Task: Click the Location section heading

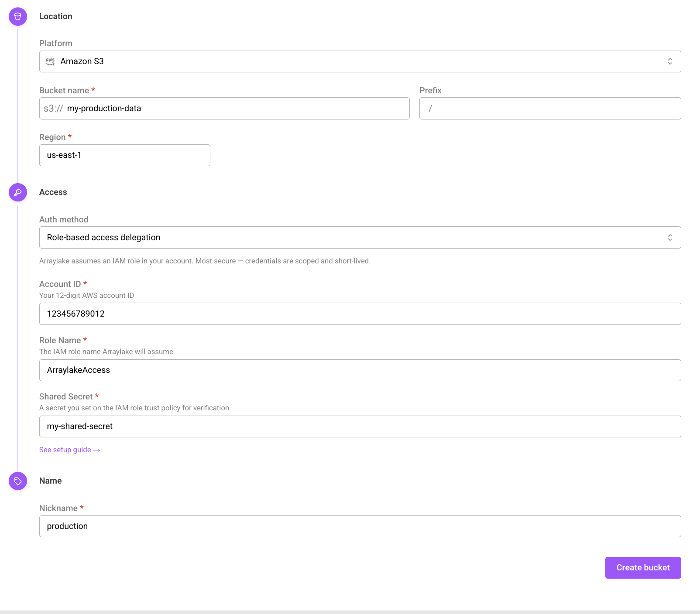Action: click(x=56, y=17)
